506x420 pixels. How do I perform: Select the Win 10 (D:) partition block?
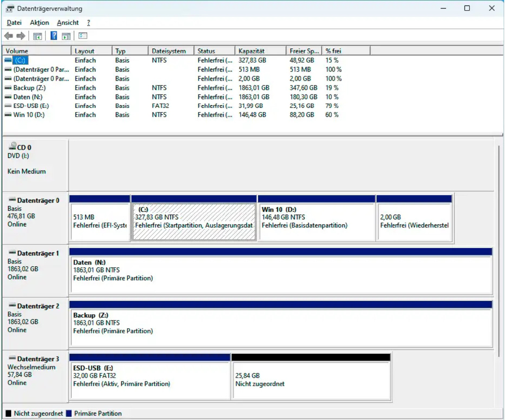coord(316,222)
